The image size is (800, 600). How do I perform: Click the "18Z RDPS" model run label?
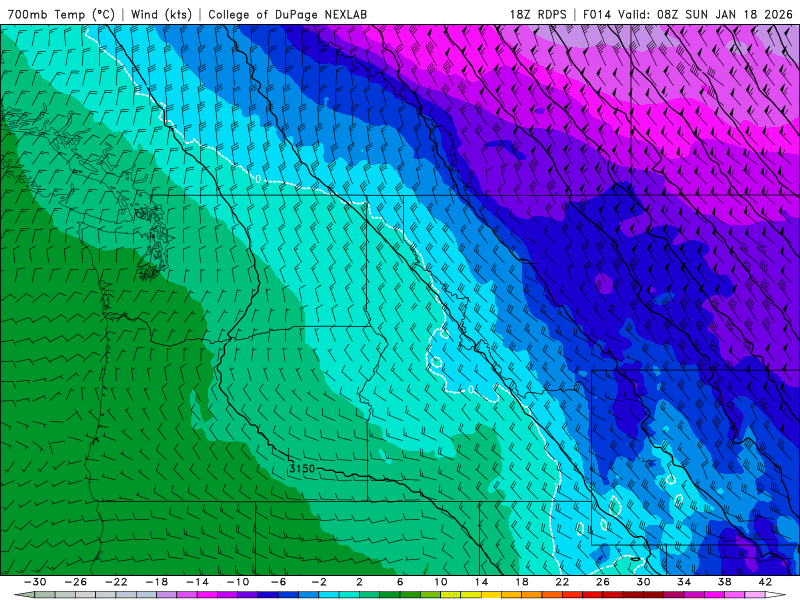coord(538,15)
